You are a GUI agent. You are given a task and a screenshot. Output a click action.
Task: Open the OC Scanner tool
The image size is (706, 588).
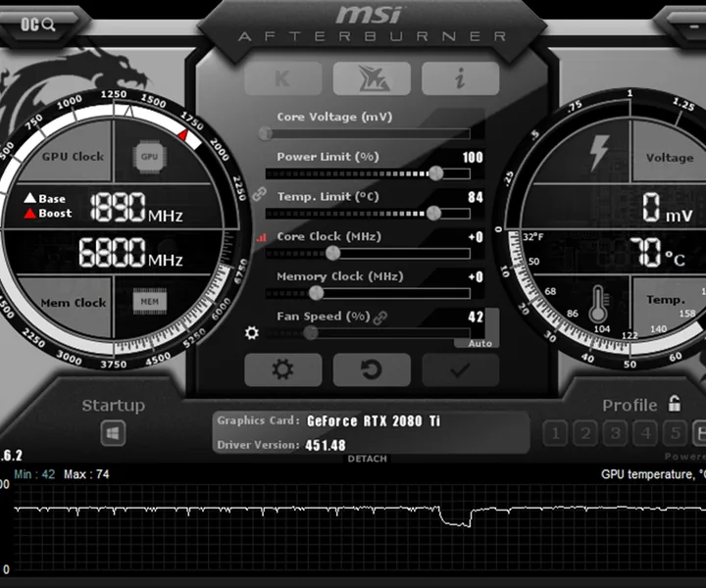tap(38, 24)
